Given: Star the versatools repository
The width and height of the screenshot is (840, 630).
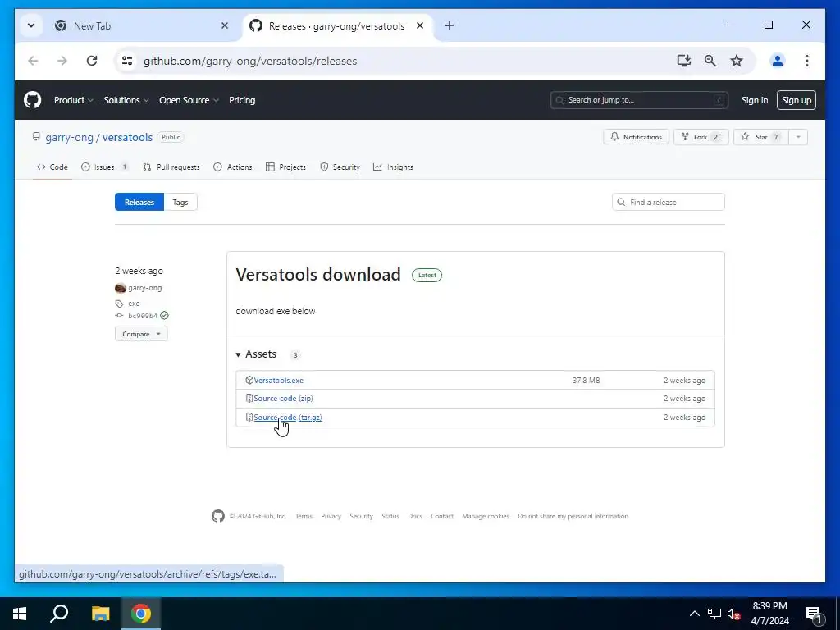Looking at the screenshot, I should [x=760, y=137].
